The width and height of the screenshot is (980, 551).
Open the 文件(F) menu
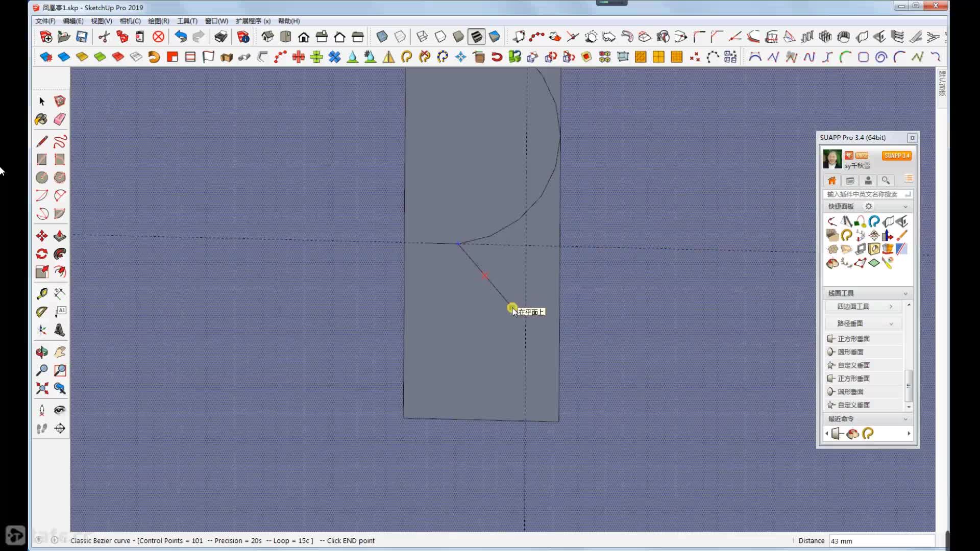click(x=45, y=21)
